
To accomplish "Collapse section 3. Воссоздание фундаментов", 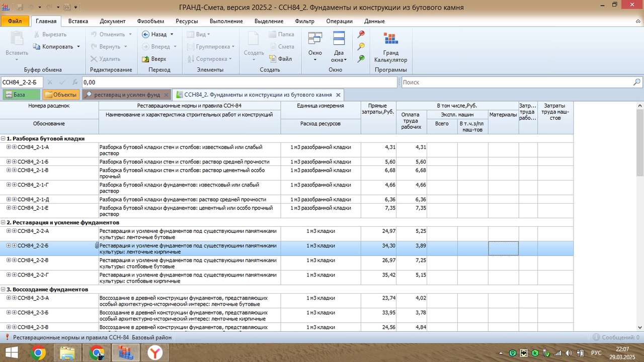I will click(3, 290).
